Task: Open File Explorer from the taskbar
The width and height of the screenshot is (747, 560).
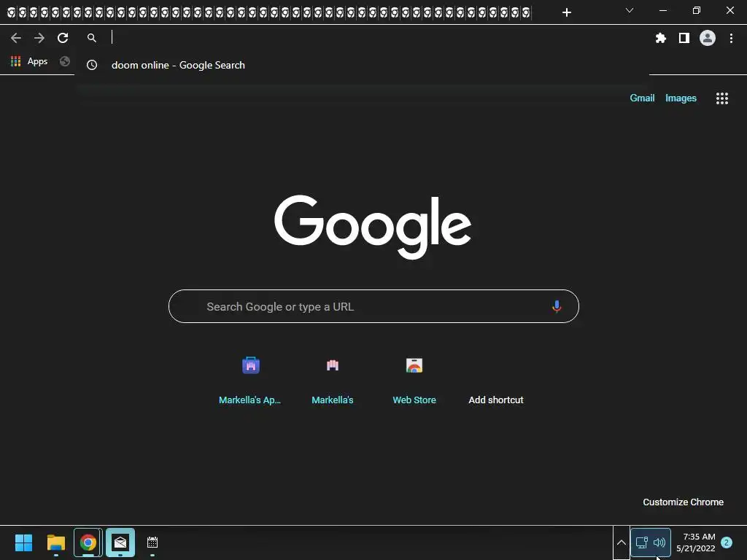Action: (55, 542)
